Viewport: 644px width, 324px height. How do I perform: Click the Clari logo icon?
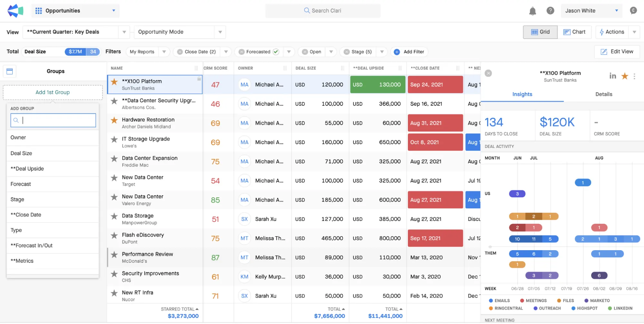coord(15,11)
